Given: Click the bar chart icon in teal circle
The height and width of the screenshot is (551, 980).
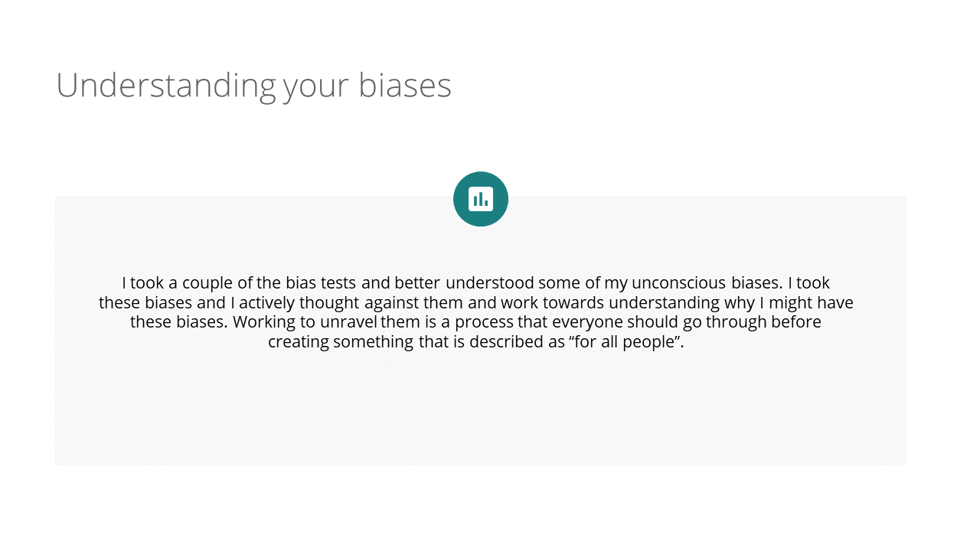Looking at the screenshot, I should click(x=481, y=199).
